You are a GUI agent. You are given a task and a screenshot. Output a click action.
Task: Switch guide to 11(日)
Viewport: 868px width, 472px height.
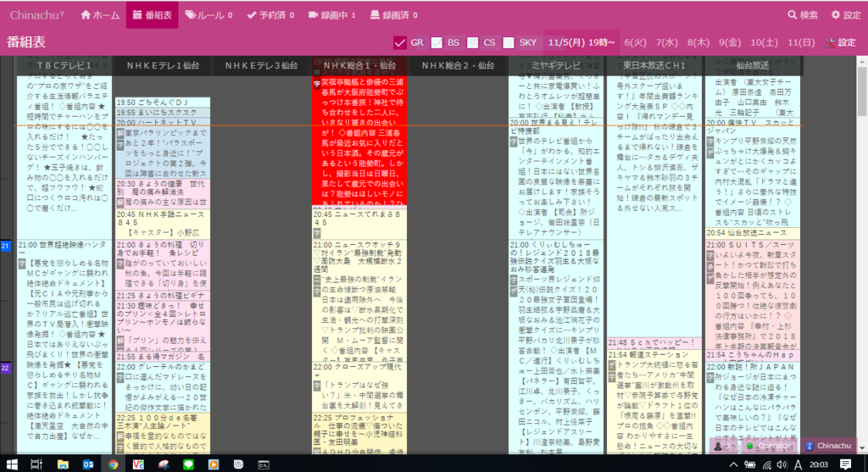(800, 42)
